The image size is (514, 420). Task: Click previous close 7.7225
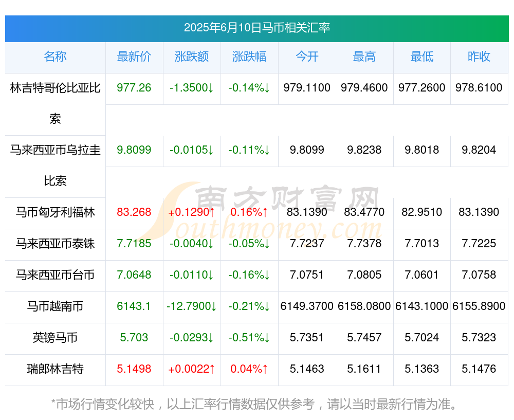tap(479, 244)
